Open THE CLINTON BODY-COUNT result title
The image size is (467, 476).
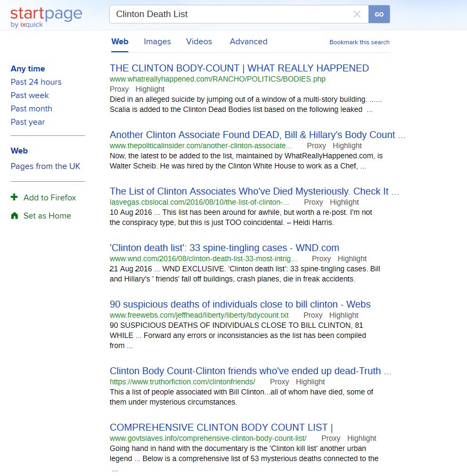239,68
